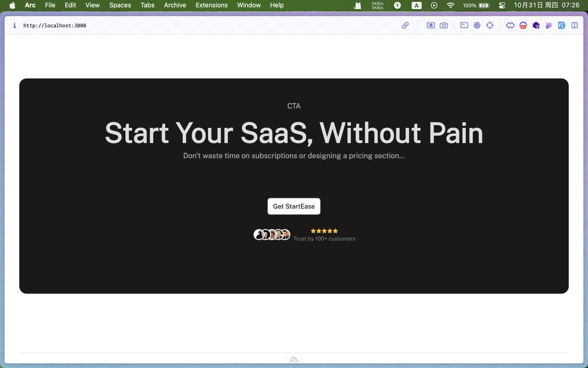Open the Edit menu
The image size is (588, 368).
click(70, 5)
